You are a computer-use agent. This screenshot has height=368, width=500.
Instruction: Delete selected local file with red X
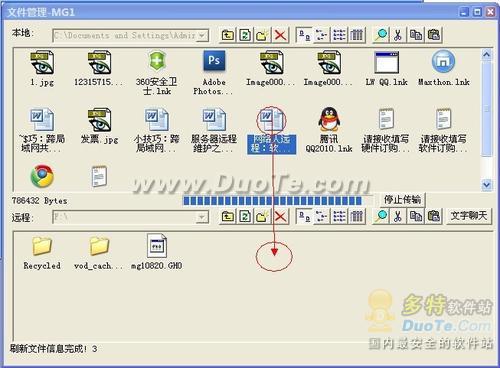coord(280,35)
